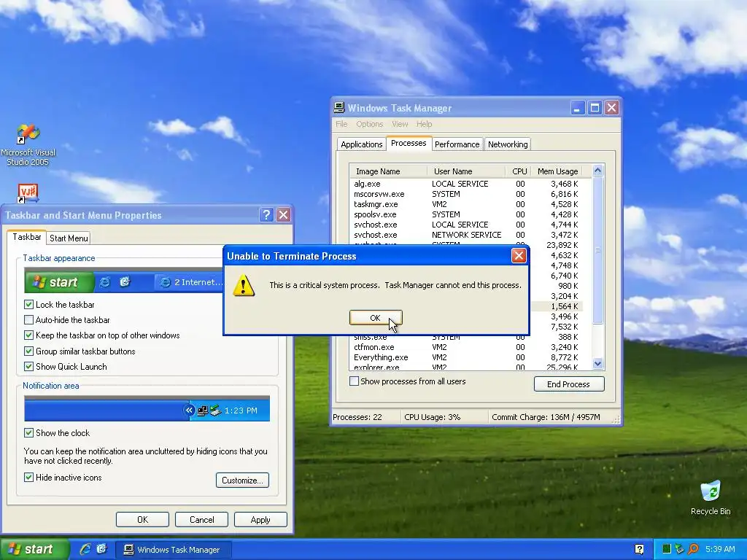Open the Windows Start button
The width and height of the screenshot is (747, 560).
(35, 549)
